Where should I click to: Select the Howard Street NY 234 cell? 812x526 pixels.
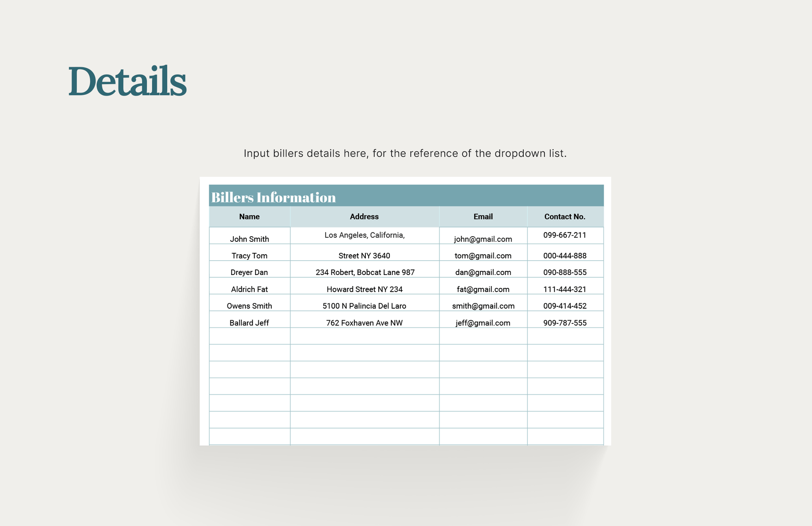point(364,286)
